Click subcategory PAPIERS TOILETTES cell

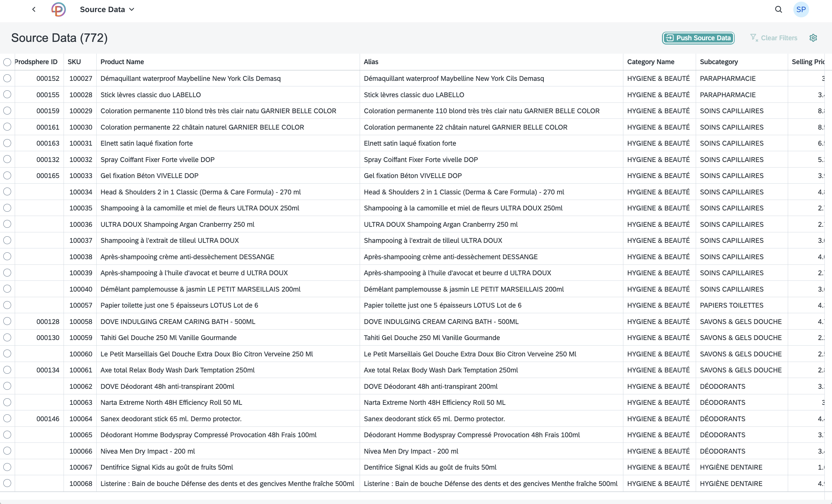coord(731,305)
